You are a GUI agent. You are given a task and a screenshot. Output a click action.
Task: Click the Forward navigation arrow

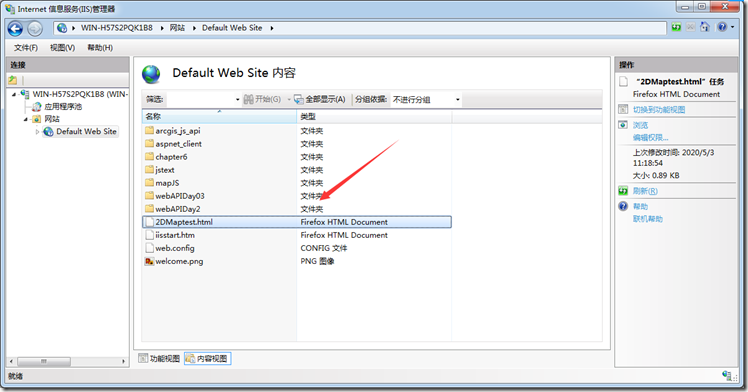pos(34,29)
